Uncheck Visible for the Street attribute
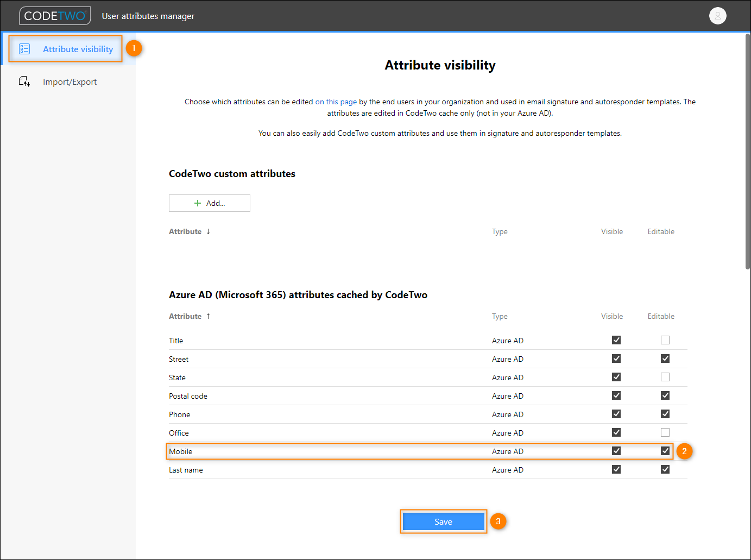The width and height of the screenshot is (751, 560). coord(616,358)
